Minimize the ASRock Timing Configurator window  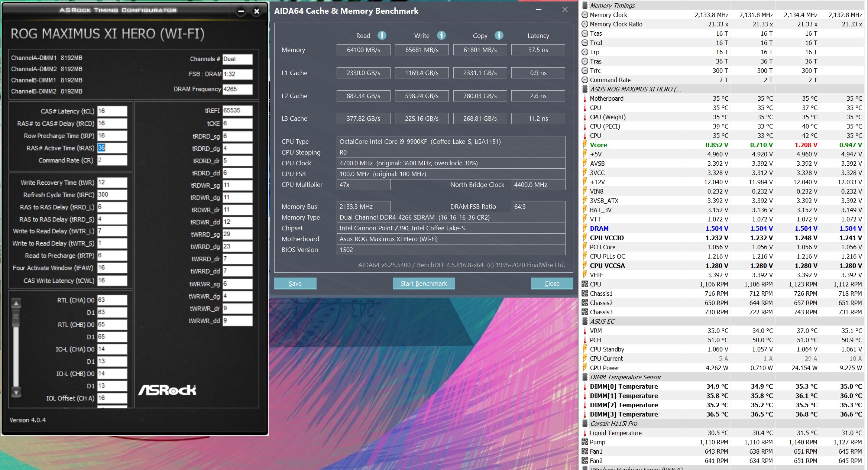tap(241, 11)
